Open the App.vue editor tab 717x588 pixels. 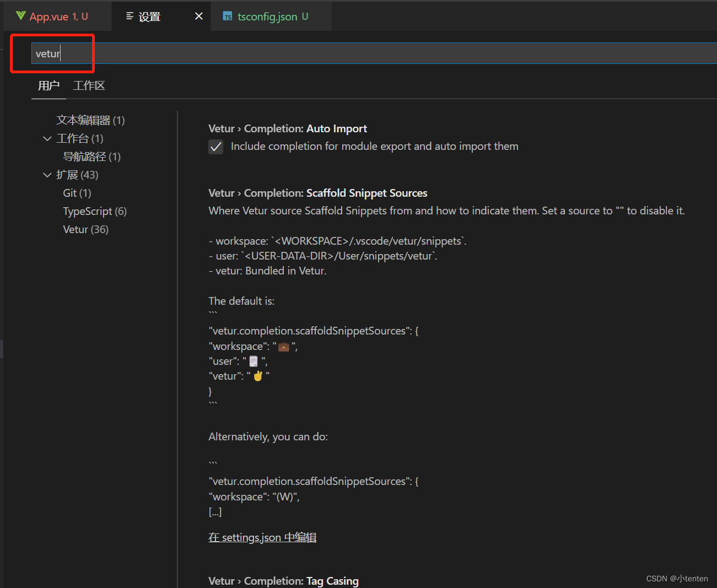tap(57, 17)
